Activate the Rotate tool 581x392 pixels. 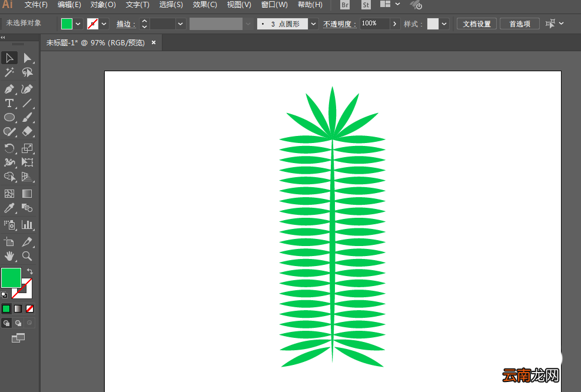coord(9,148)
